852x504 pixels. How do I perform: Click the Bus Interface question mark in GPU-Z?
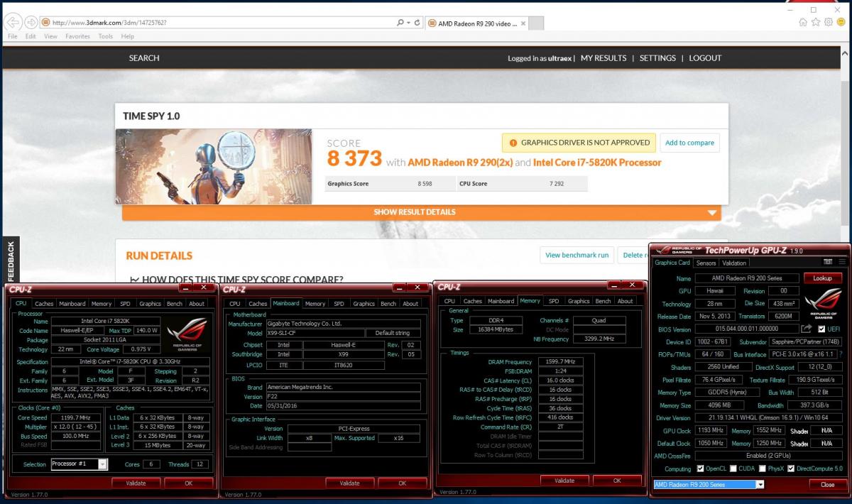pos(841,354)
